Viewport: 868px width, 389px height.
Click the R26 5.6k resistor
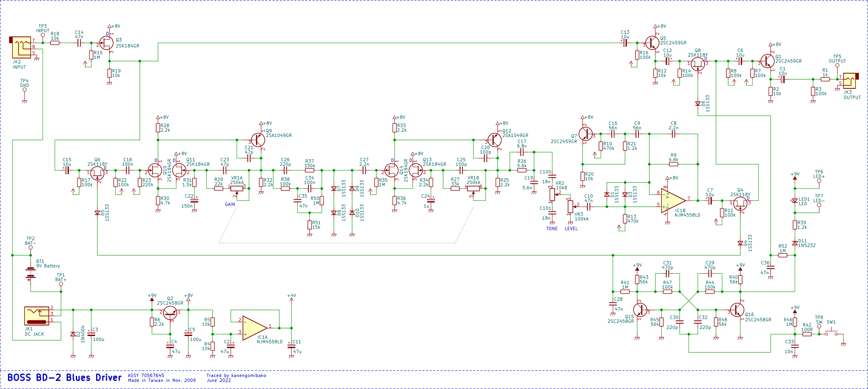click(522, 170)
